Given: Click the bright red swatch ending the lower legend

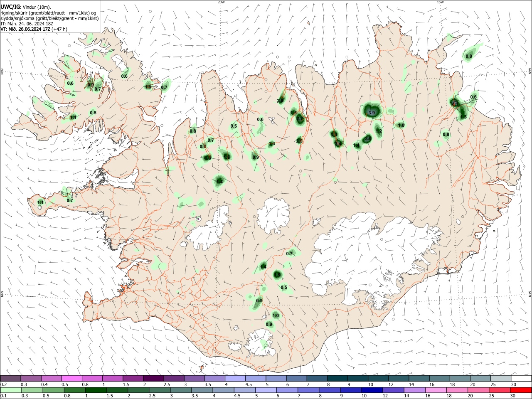Looking at the screenshot, I should tap(521, 391).
